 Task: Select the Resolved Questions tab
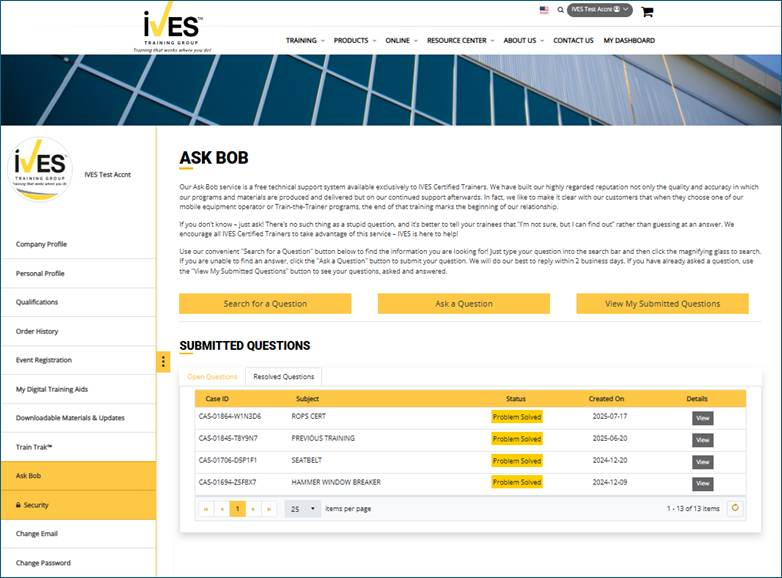(x=283, y=377)
